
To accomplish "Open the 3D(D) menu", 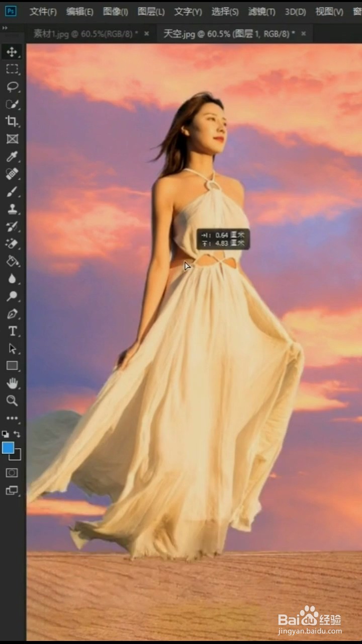I will [x=296, y=12].
